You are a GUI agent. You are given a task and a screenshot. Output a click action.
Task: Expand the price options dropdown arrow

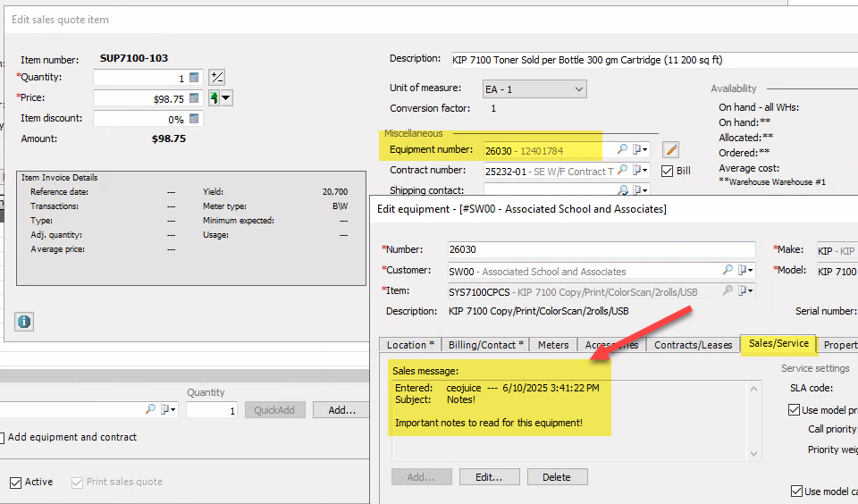pyautogui.click(x=226, y=98)
